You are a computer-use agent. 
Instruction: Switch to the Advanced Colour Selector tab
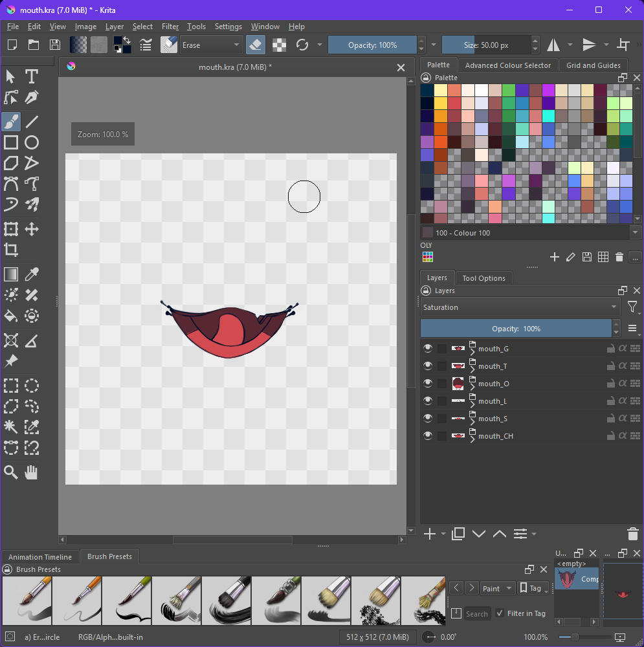click(x=507, y=65)
